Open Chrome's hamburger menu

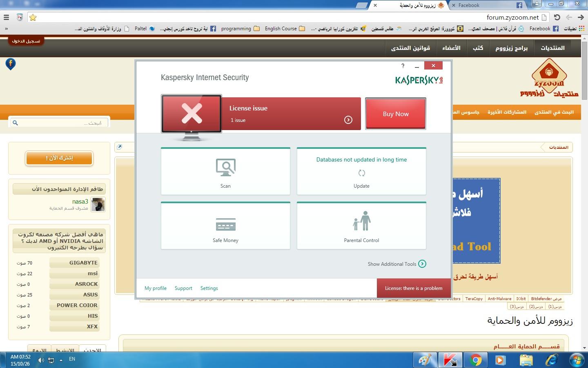6,17
